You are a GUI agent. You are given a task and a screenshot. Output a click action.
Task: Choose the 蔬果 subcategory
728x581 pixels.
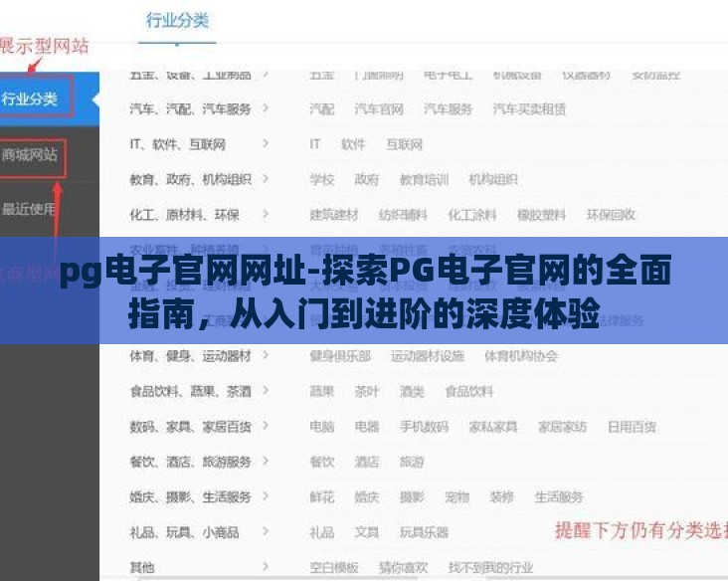coord(322,392)
